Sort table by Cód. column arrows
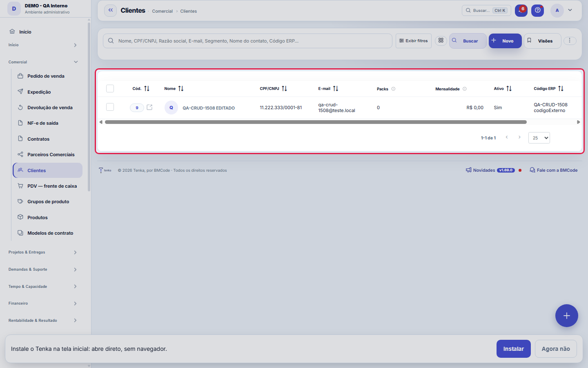588x368 pixels. tap(147, 88)
